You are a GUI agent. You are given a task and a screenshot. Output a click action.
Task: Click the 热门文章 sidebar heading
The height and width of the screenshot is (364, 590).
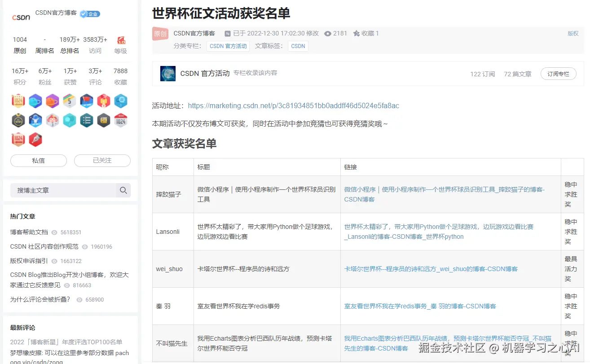(23, 216)
